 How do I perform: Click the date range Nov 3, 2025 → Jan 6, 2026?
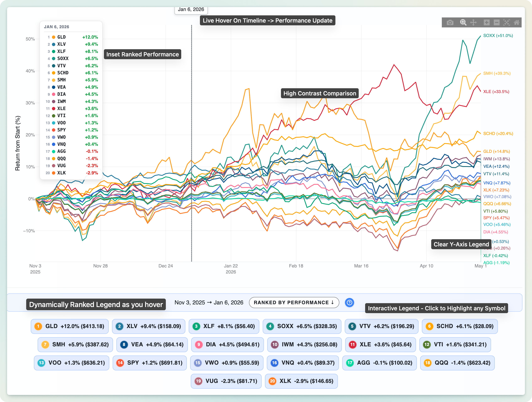[209, 302]
